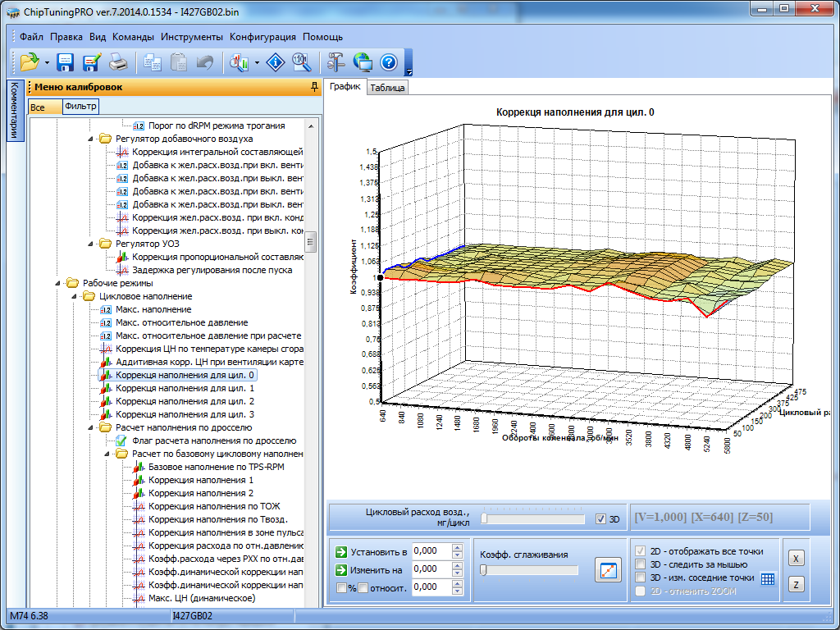
Task: Switch to the 'Таблица' tab
Action: pos(387,89)
